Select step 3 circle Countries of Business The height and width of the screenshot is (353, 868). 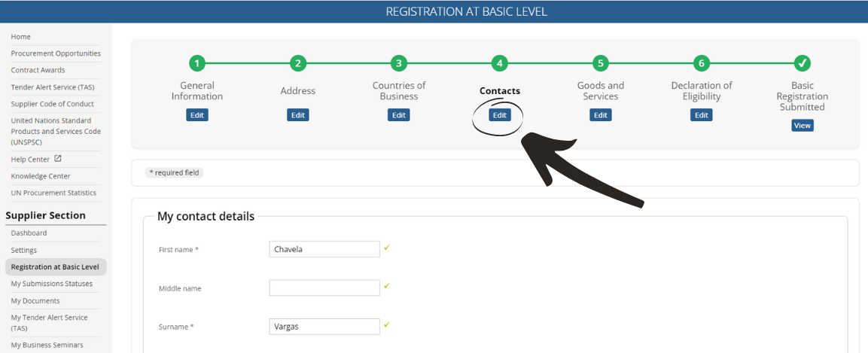click(x=398, y=64)
